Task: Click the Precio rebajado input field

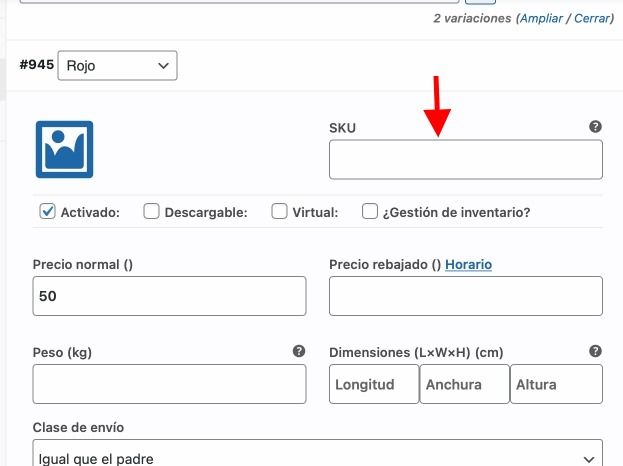Action: pyautogui.click(x=466, y=296)
